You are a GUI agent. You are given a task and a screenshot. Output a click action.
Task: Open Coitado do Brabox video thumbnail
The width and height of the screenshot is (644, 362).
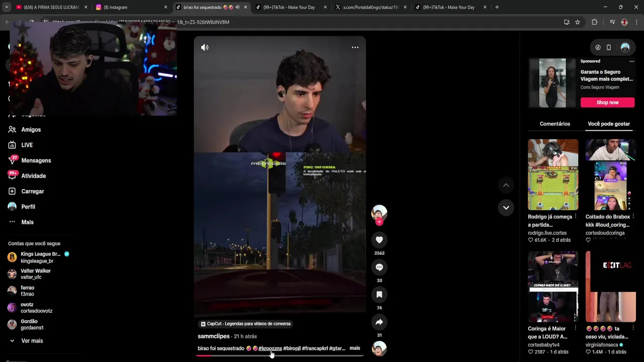coord(610,174)
